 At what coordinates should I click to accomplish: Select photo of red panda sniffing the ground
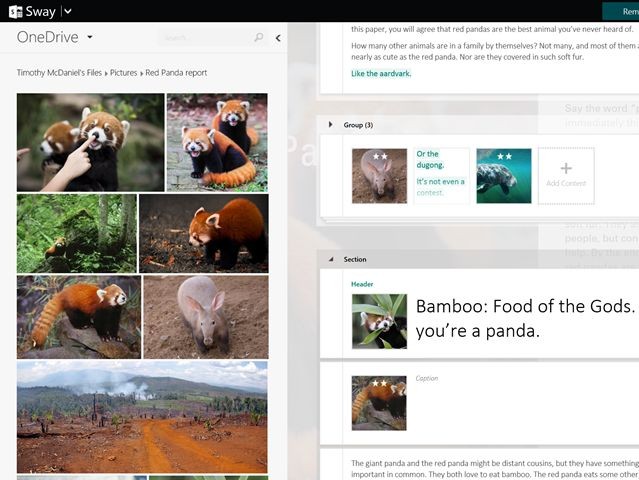tap(204, 233)
